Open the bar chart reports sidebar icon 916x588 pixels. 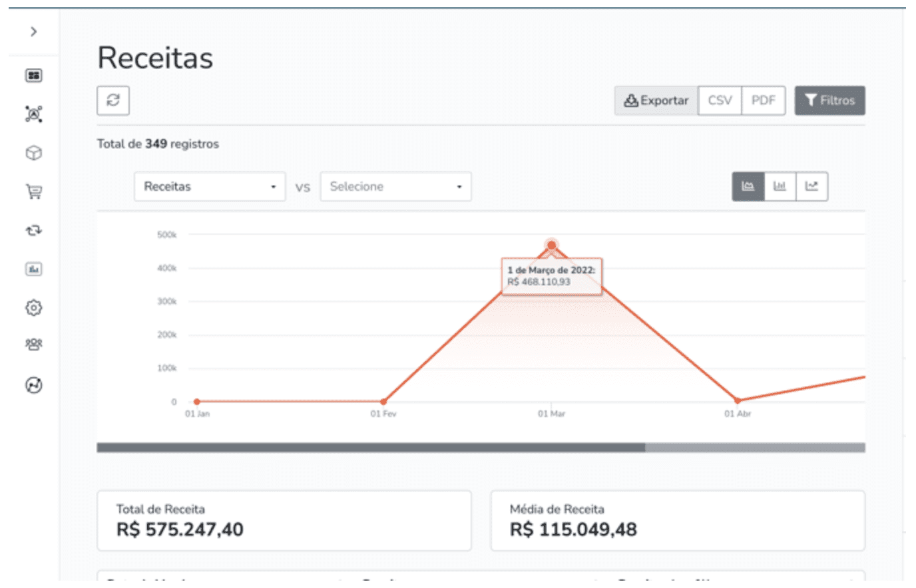click(34, 269)
